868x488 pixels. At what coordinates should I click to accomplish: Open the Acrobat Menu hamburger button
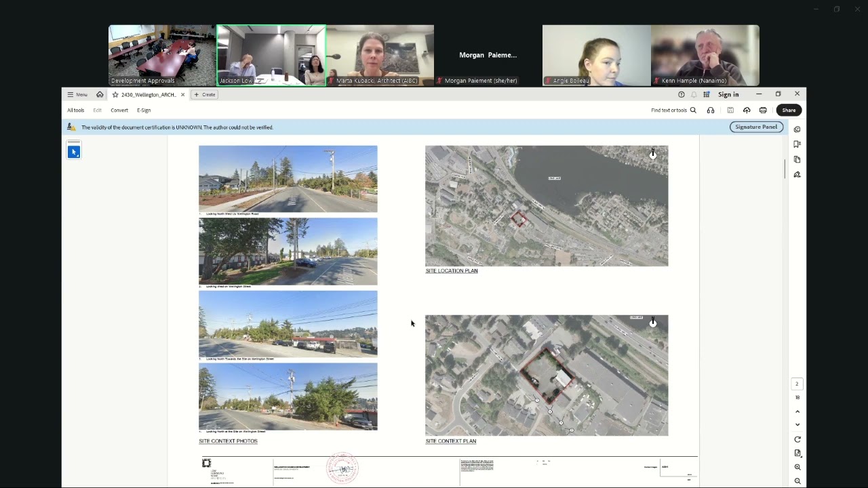point(77,94)
